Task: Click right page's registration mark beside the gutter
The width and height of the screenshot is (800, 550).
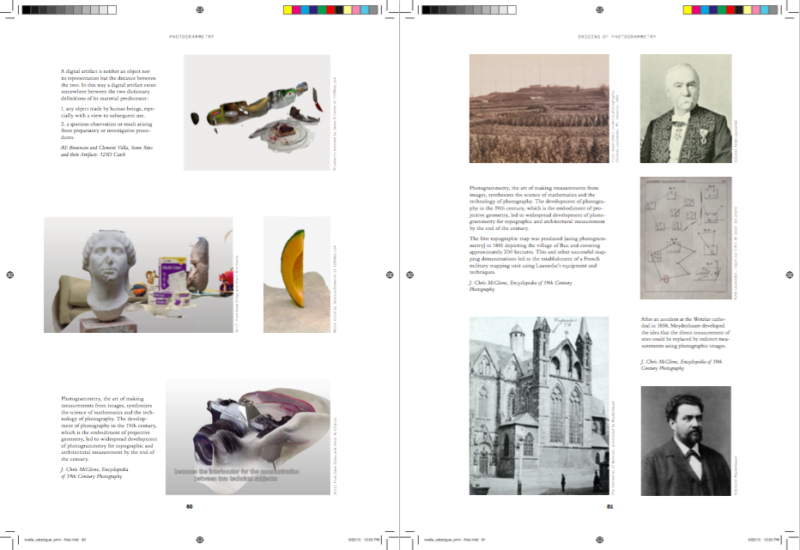Action: click(410, 275)
